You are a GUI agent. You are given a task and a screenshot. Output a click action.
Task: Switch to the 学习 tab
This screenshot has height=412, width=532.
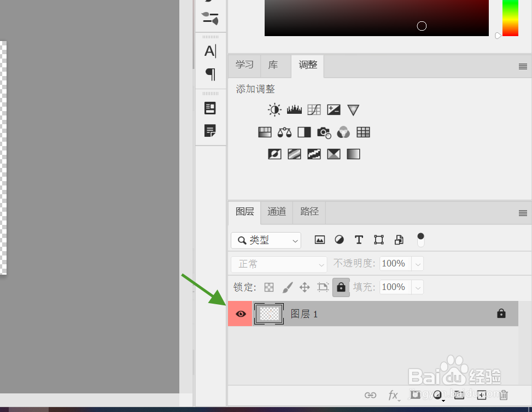pyautogui.click(x=244, y=65)
